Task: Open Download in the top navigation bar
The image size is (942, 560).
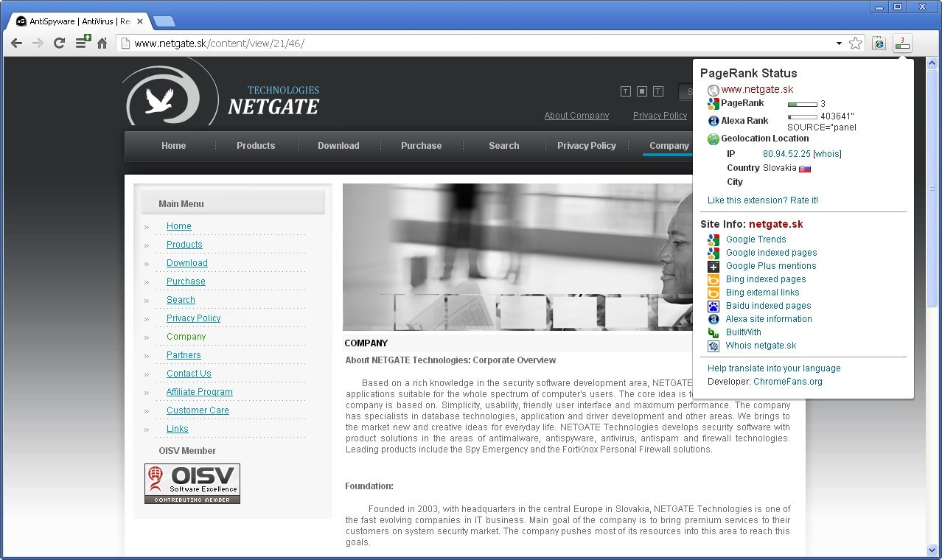Action: point(338,146)
